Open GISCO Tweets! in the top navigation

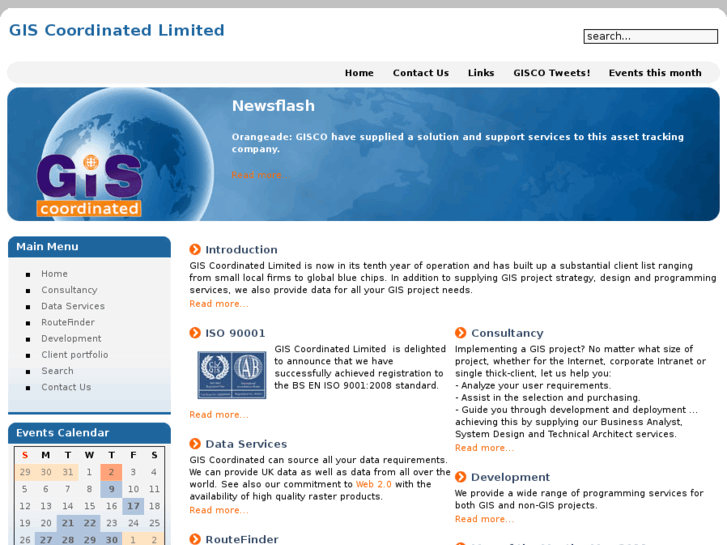click(x=551, y=73)
